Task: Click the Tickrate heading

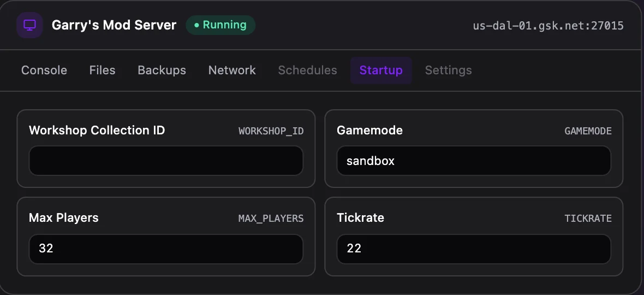Action: coord(361,218)
